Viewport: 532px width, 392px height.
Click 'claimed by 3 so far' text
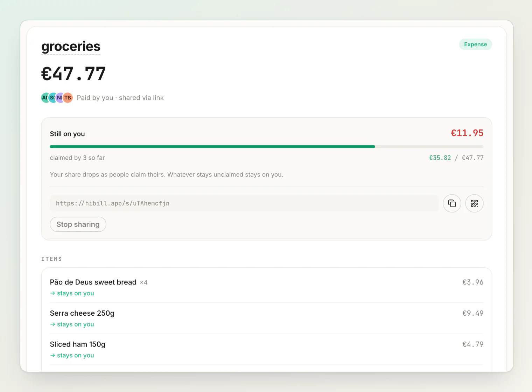coord(77,158)
